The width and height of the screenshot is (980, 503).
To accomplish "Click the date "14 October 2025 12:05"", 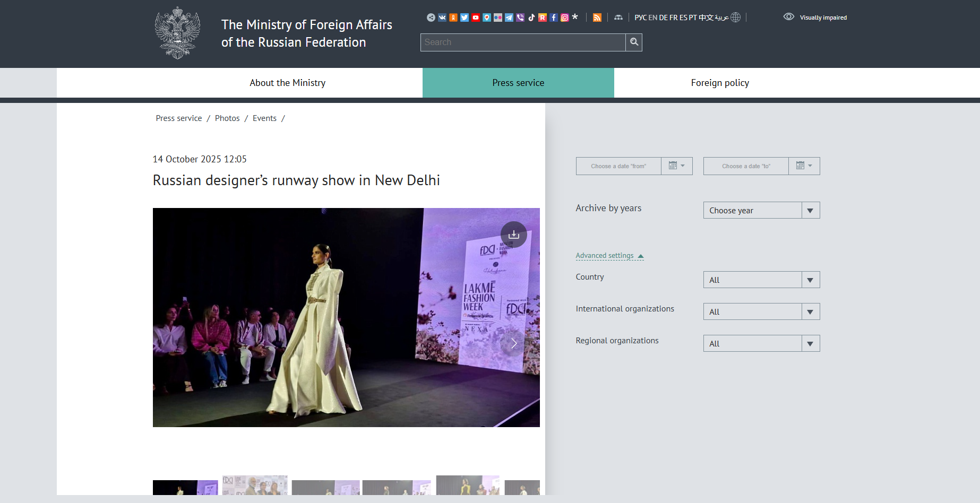I will pyautogui.click(x=200, y=159).
